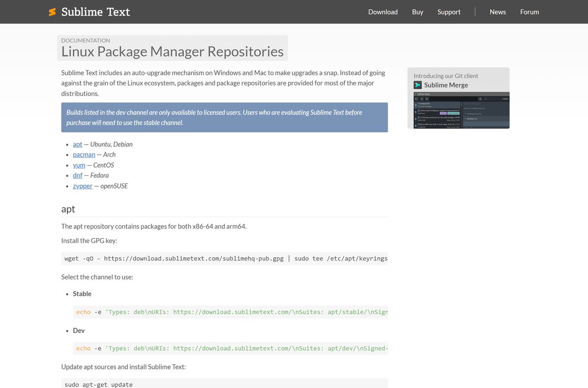Screen dimensions: 588x388
Task: Open the Buy page from navigation
Action: click(417, 12)
